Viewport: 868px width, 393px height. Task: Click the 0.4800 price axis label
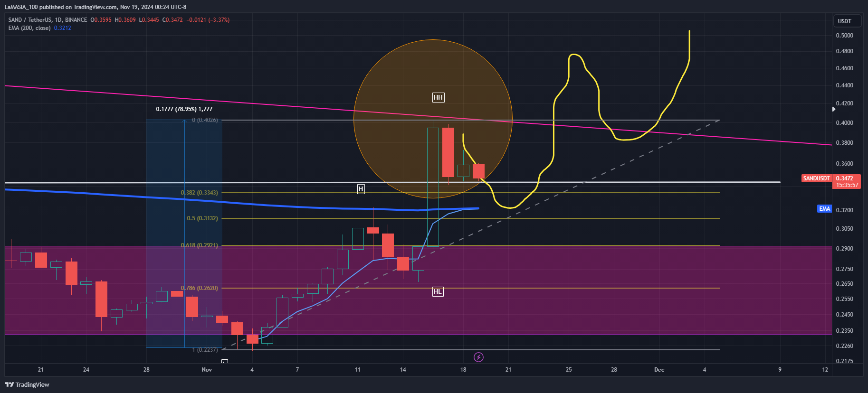coord(845,51)
